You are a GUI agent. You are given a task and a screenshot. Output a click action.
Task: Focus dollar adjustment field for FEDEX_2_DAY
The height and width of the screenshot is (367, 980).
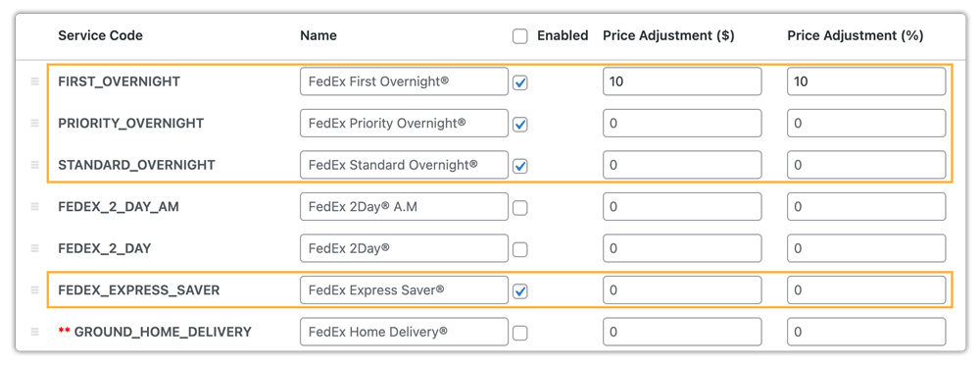click(x=682, y=248)
